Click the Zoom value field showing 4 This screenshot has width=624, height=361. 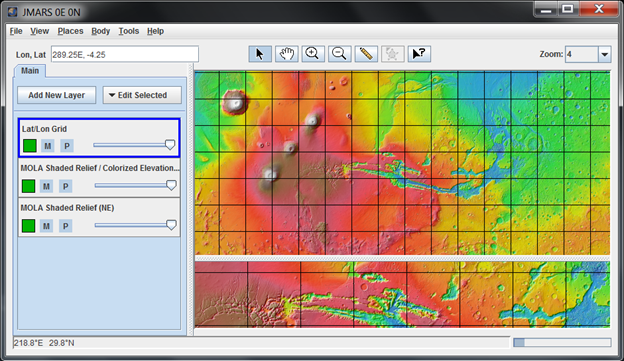pos(581,54)
